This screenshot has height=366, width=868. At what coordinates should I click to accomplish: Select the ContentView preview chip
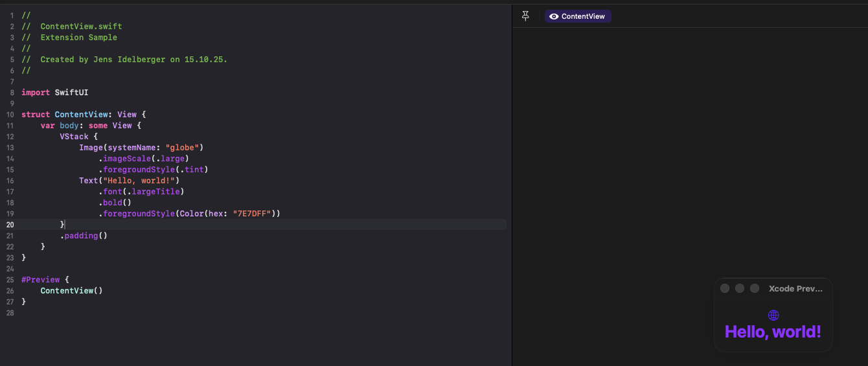pos(578,16)
